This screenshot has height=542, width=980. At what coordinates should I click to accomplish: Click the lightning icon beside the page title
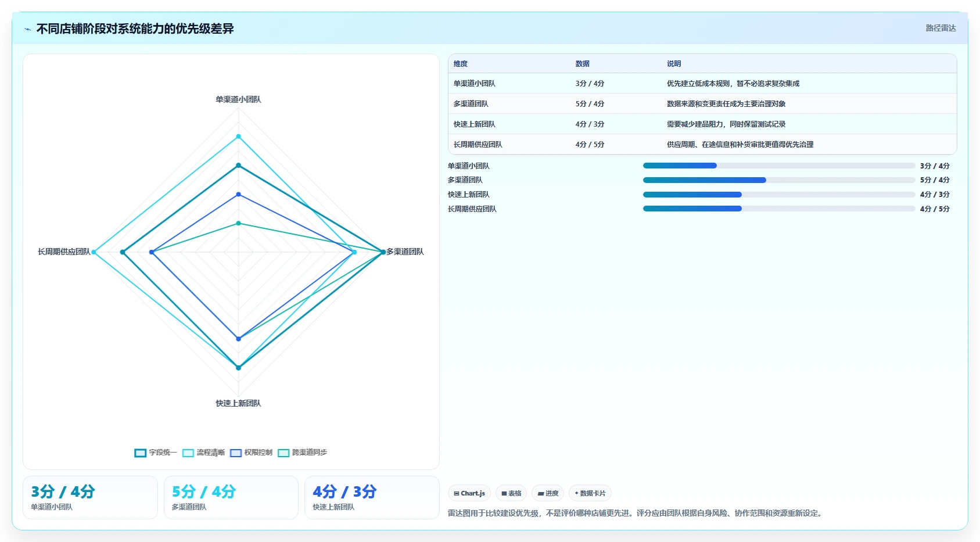point(27,29)
